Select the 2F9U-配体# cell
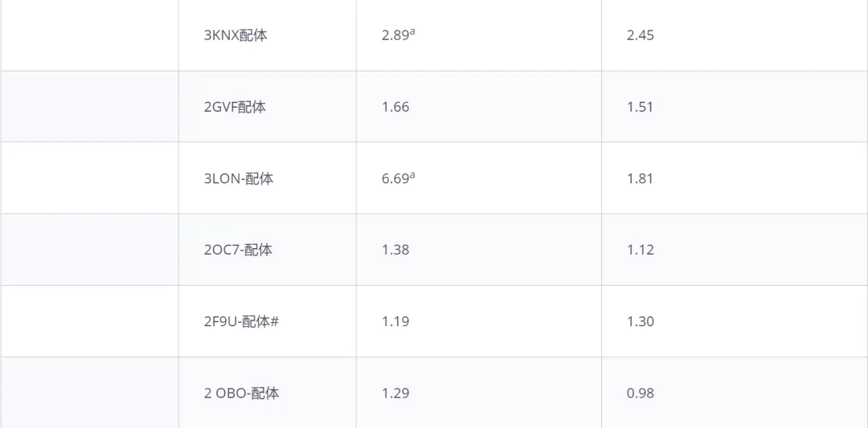This screenshot has width=868, height=428. point(268,321)
